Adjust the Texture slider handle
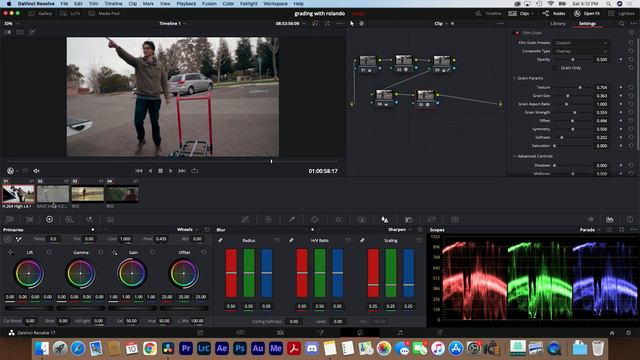 tap(580, 87)
